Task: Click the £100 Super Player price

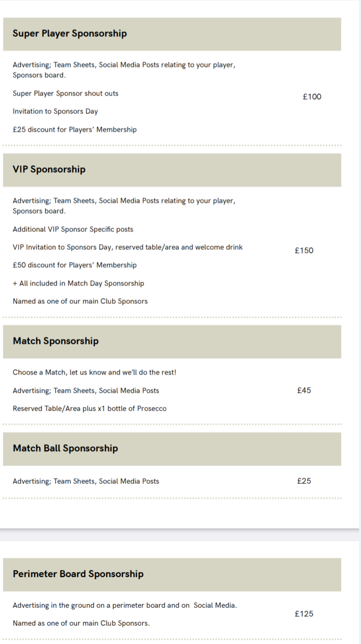Action: [312, 97]
